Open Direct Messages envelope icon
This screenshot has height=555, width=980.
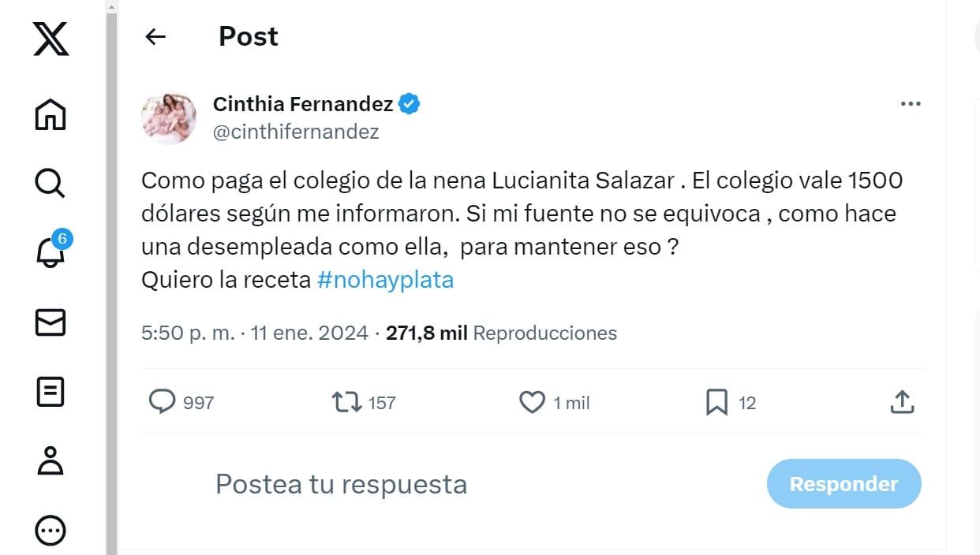click(49, 322)
